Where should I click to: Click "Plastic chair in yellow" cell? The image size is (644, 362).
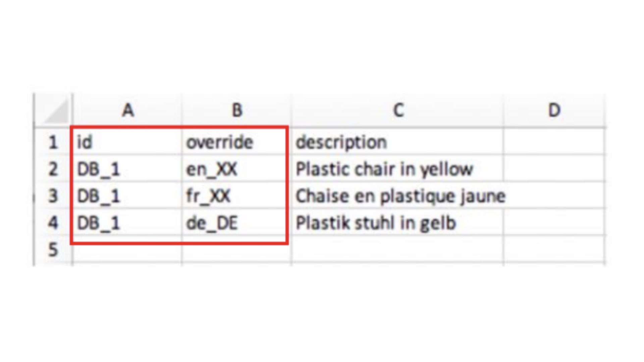(x=398, y=169)
